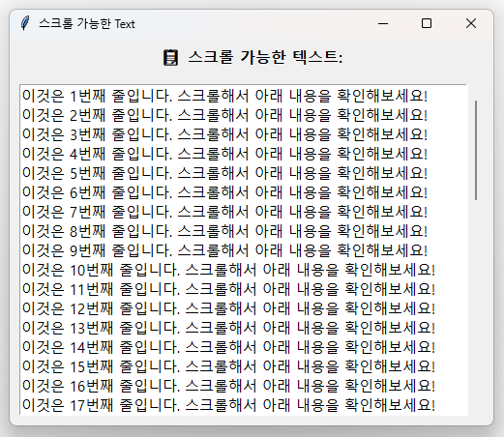Click the line '이것은 15번째 줄입니다'
The width and height of the screenshot is (504, 437).
[x=228, y=366]
